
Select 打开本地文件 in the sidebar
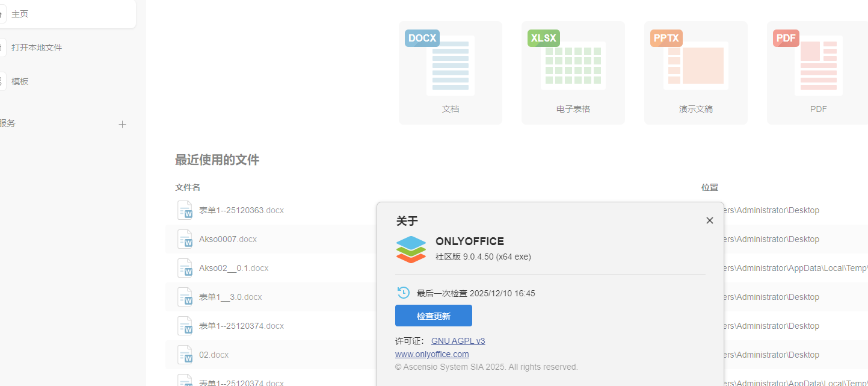click(37, 48)
